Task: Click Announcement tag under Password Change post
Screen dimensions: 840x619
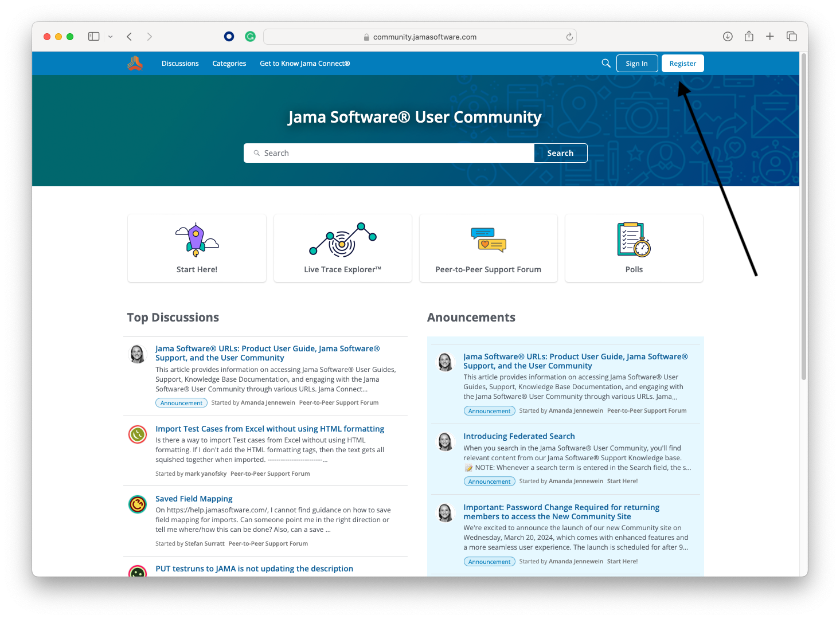Action: pyautogui.click(x=489, y=562)
